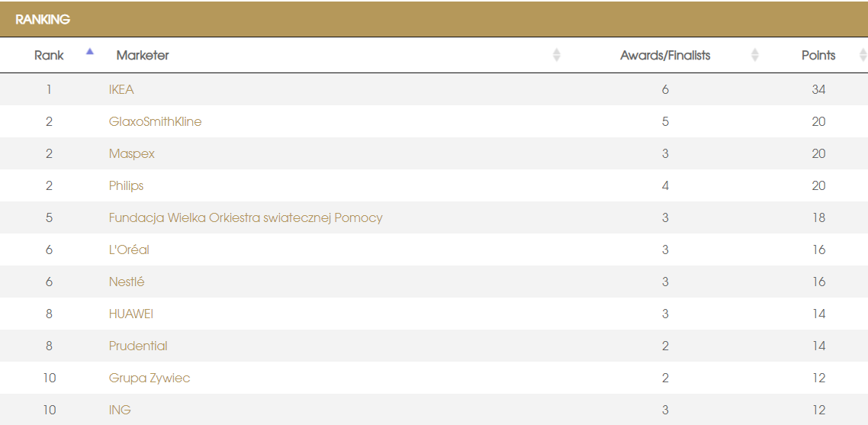The height and width of the screenshot is (425, 868).
Task: Click the Marketer column sort arrows
Action: coord(556,55)
